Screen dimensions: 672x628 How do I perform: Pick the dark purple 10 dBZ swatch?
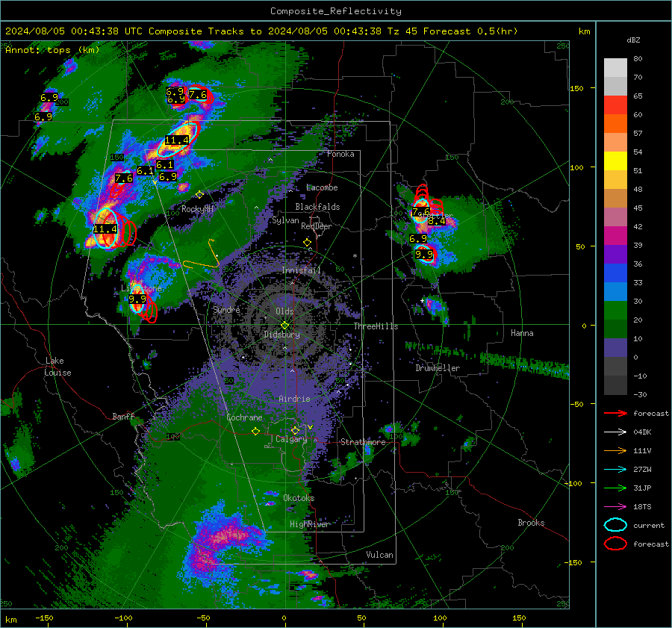tap(615, 347)
